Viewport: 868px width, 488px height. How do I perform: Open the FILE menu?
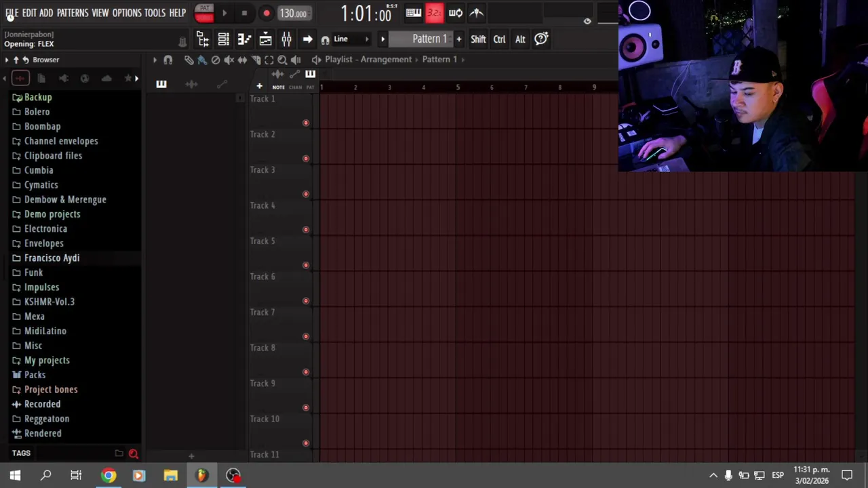(x=12, y=13)
